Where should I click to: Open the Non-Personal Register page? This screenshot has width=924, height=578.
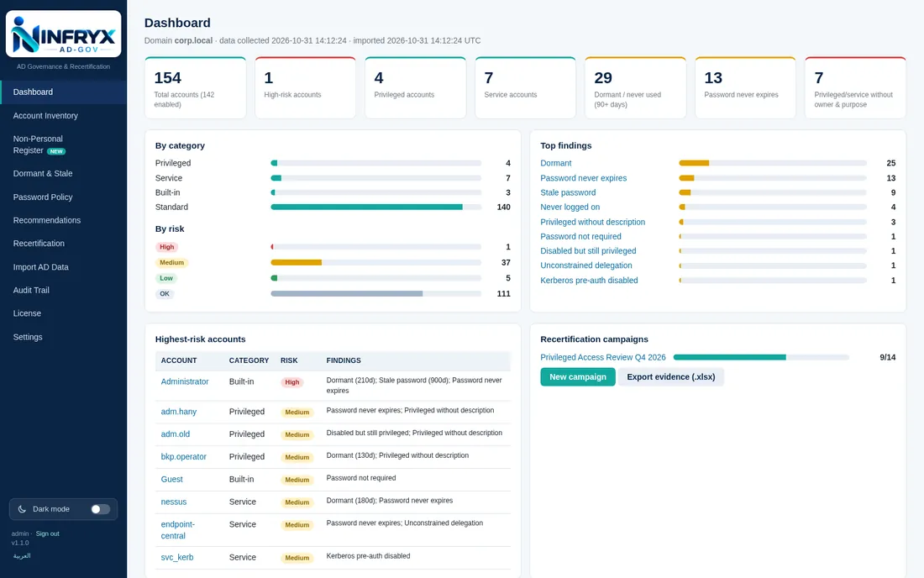(x=64, y=144)
